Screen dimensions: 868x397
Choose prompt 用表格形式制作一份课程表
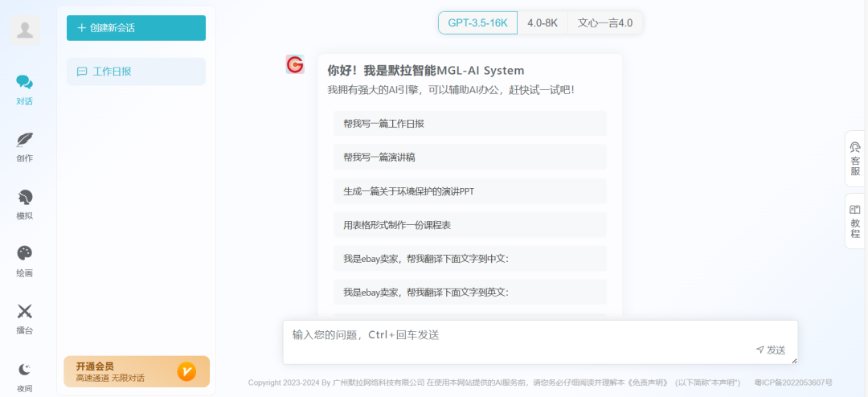tap(470, 225)
